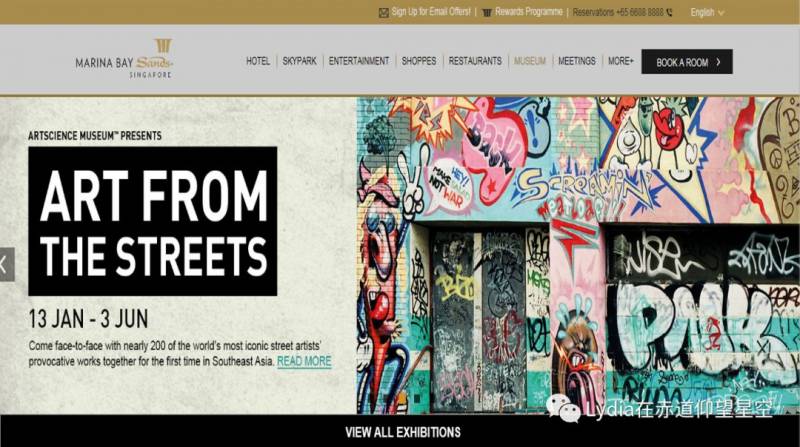Open the HOTEL menu item

[x=258, y=61]
